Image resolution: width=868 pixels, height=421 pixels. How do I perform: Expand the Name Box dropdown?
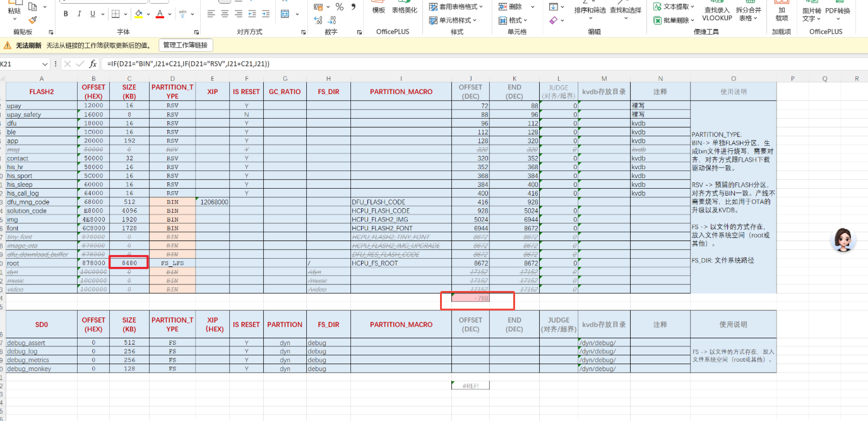click(x=45, y=64)
